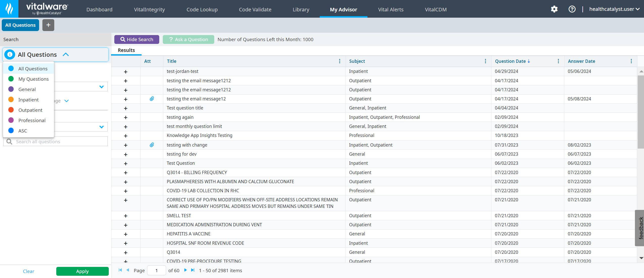Jump to last page arrow
This screenshot has width=644, height=278.
click(193, 270)
